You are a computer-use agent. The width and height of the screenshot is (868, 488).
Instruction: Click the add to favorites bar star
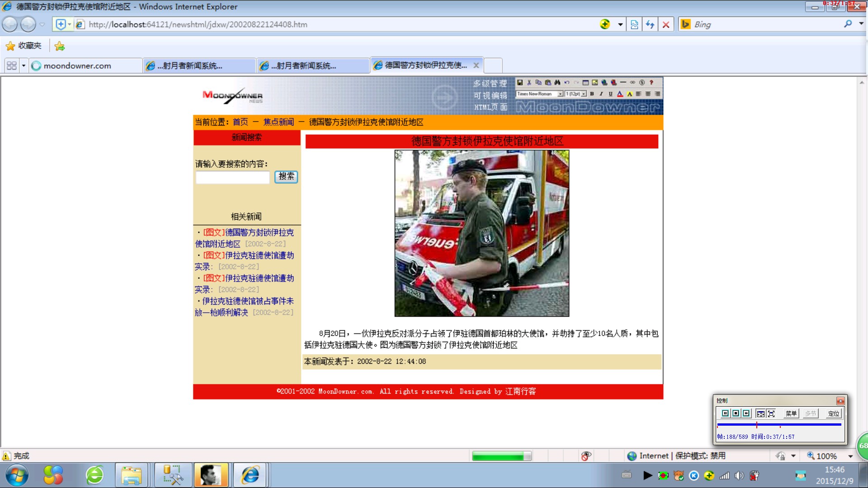click(59, 46)
